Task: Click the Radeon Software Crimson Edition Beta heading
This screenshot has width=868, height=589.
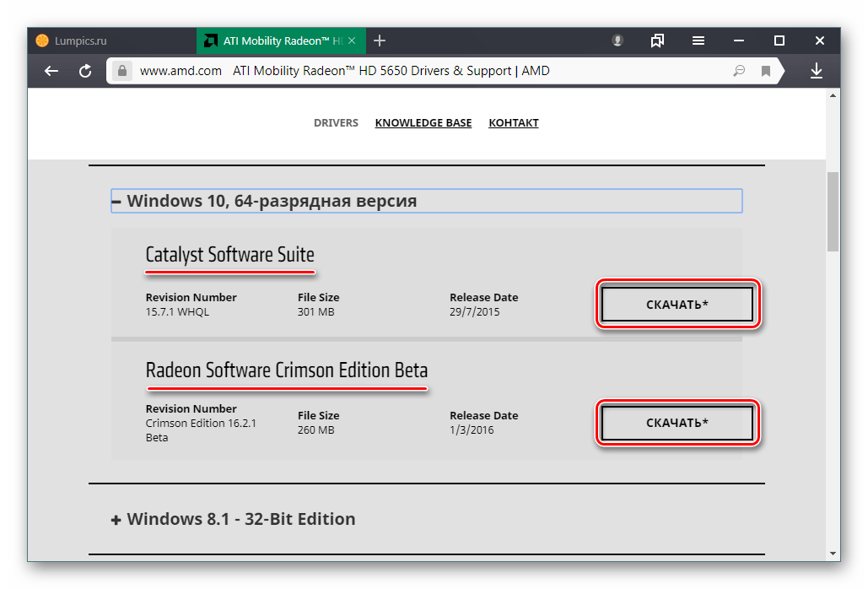Action: click(x=287, y=370)
